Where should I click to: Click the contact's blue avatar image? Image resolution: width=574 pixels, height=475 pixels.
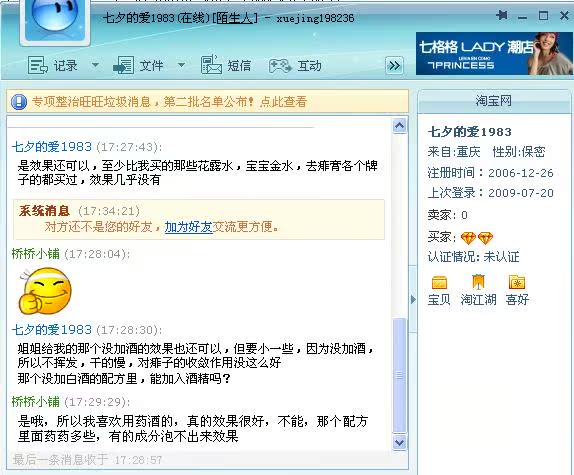(x=55, y=20)
